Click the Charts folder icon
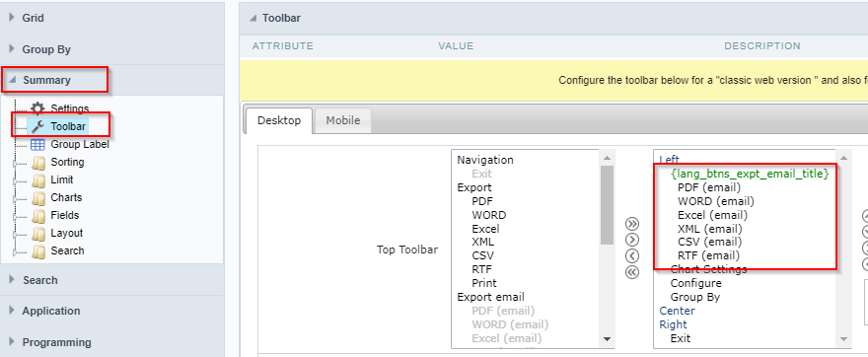Viewport: 868px width, 357px height. coord(38,197)
